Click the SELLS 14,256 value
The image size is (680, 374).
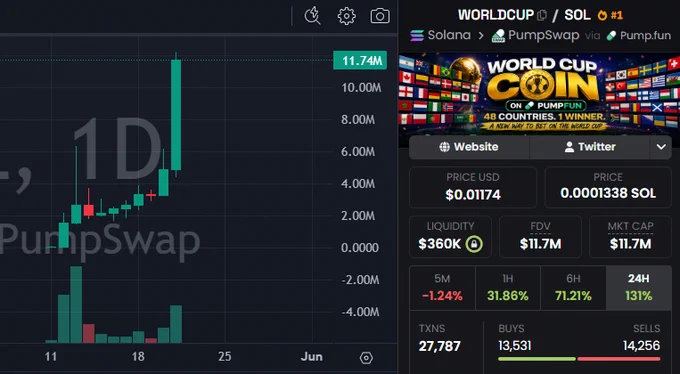(641, 346)
